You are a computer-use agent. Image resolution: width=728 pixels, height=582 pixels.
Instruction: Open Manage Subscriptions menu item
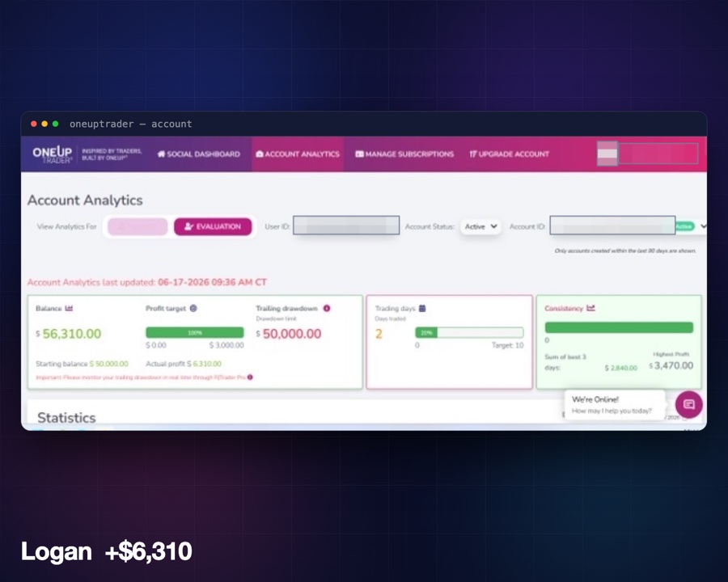coord(404,154)
